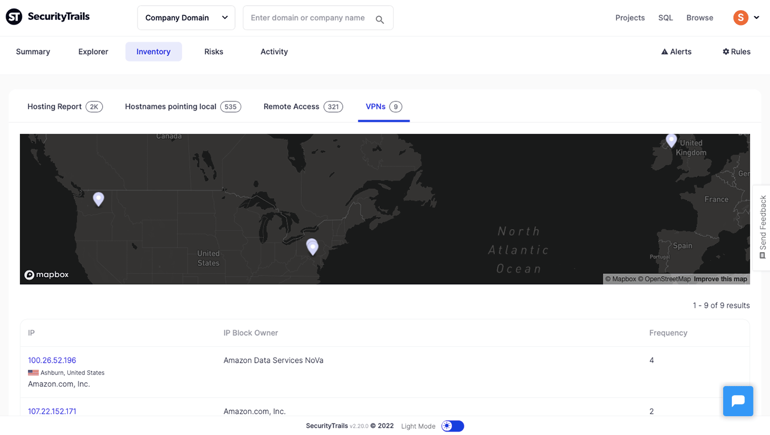Open Projects page
Screen dimensions: 770x435
630,18
